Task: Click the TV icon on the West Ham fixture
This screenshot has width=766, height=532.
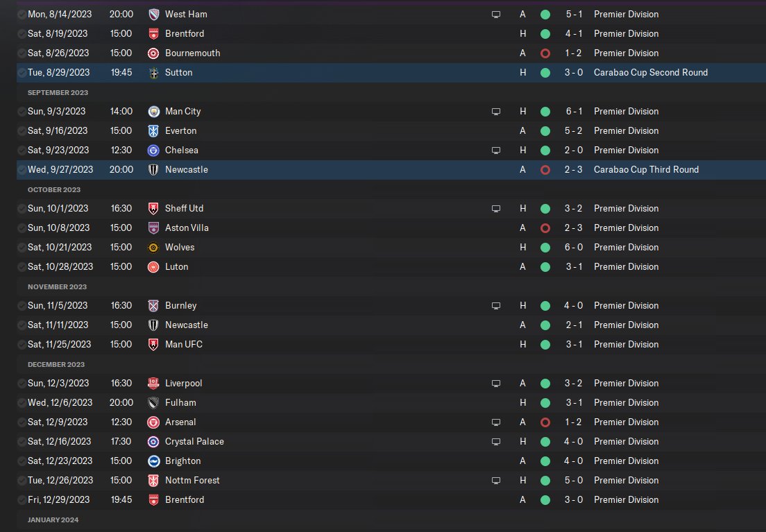Action: point(495,14)
